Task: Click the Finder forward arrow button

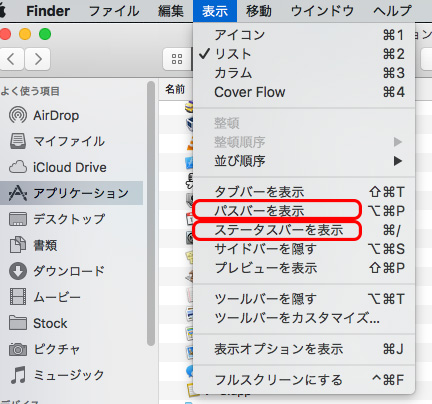Action: (x=38, y=59)
